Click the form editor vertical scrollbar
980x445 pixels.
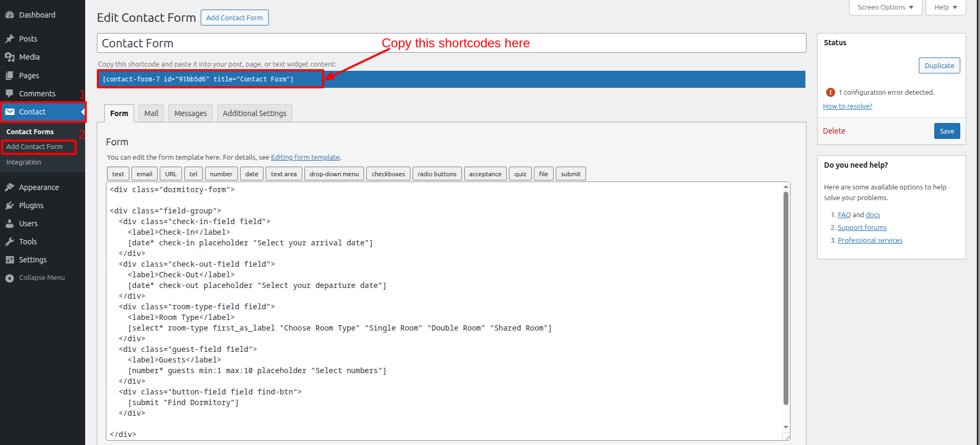coord(786,298)
